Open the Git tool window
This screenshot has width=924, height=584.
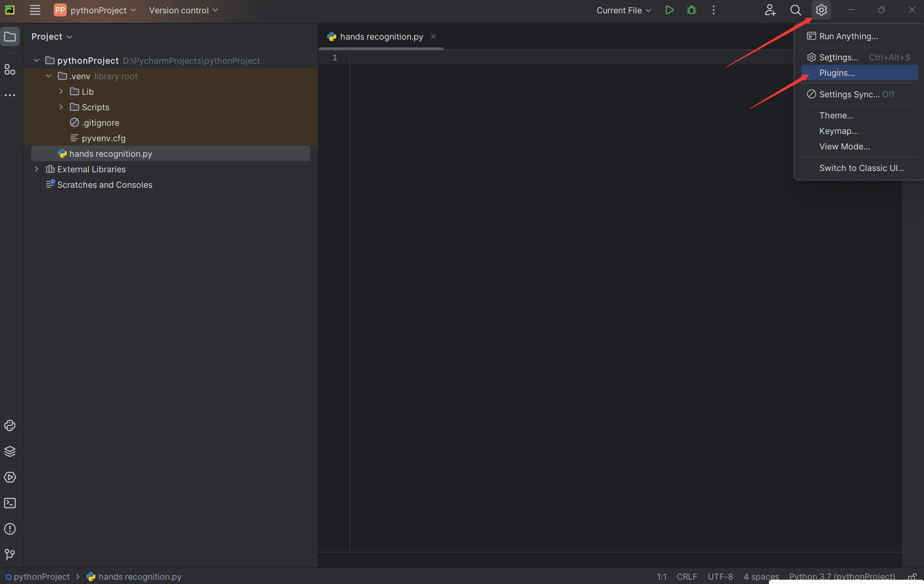tap(10, 554)
